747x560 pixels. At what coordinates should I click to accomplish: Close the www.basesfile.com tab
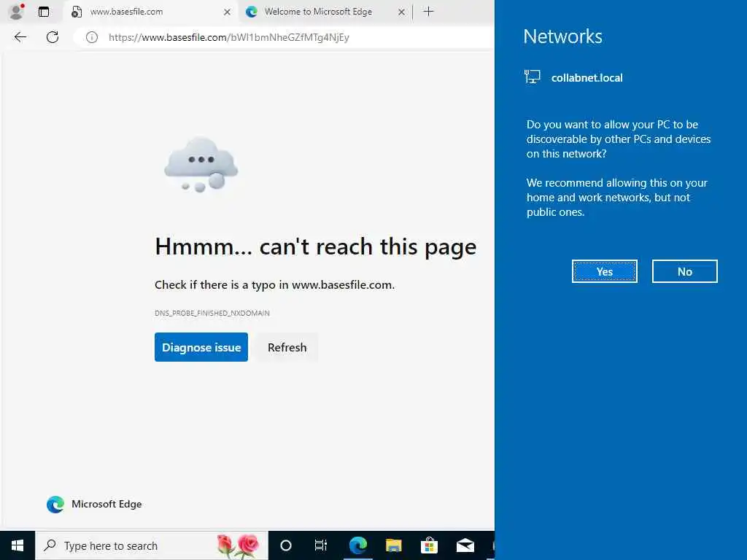coord(228,12)
